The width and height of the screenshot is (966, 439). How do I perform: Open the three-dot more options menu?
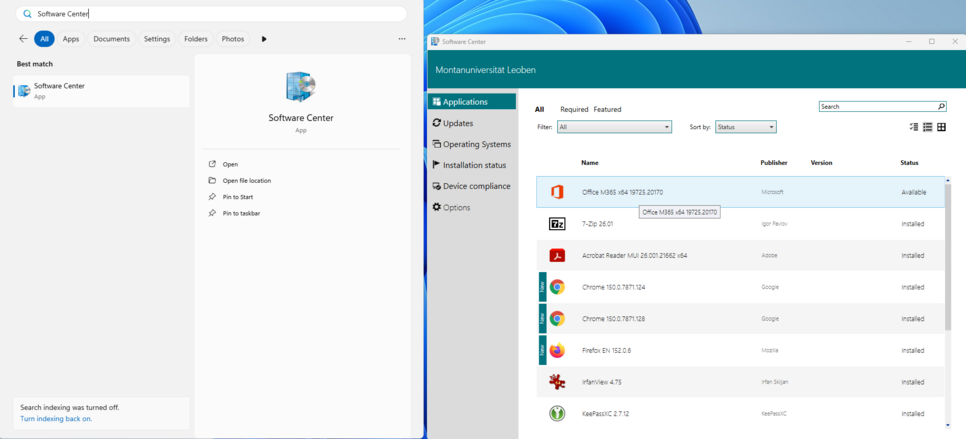click(x=402, y=39)
